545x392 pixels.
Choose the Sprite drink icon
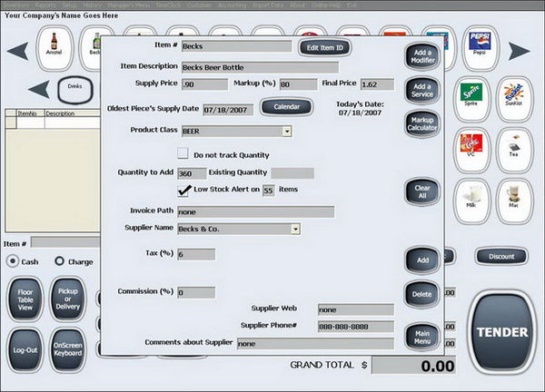point(471,99)
